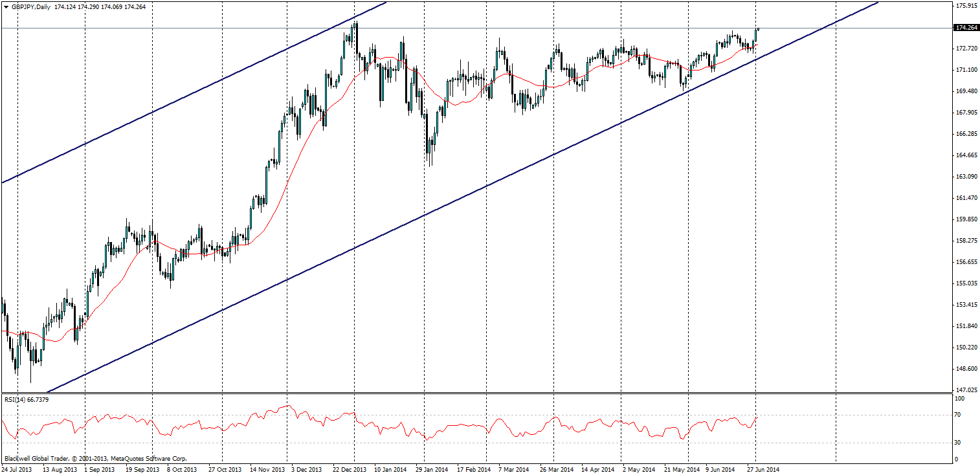Click the Blackwell Global Trader copyright text
The height and width of the screenshot is (475, 980).
(x=96, y=458)
